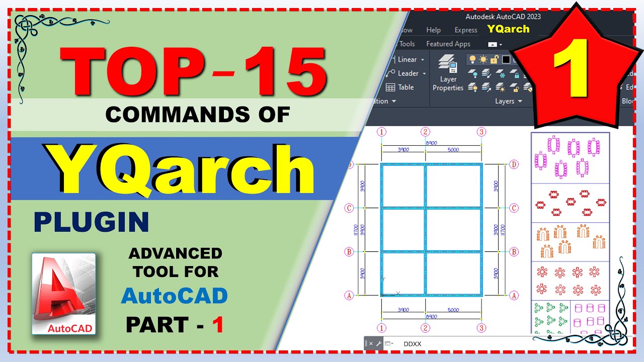Switch to the Express tab
The width and height of the screenshot is (644, 362).
[466, 30]
